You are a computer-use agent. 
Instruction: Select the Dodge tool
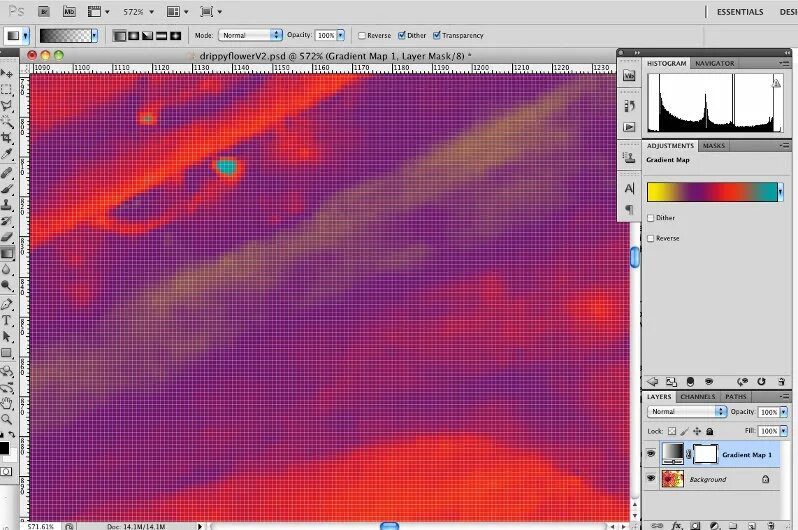pyautogui.click(x=7, y=286)
